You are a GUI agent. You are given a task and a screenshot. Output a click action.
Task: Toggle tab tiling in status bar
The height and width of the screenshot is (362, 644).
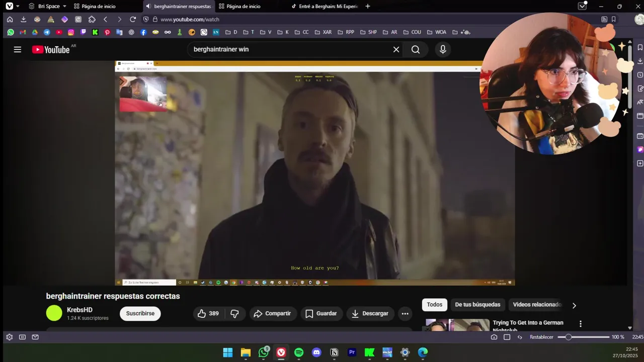pyautogui.click(x=507, y=337)
